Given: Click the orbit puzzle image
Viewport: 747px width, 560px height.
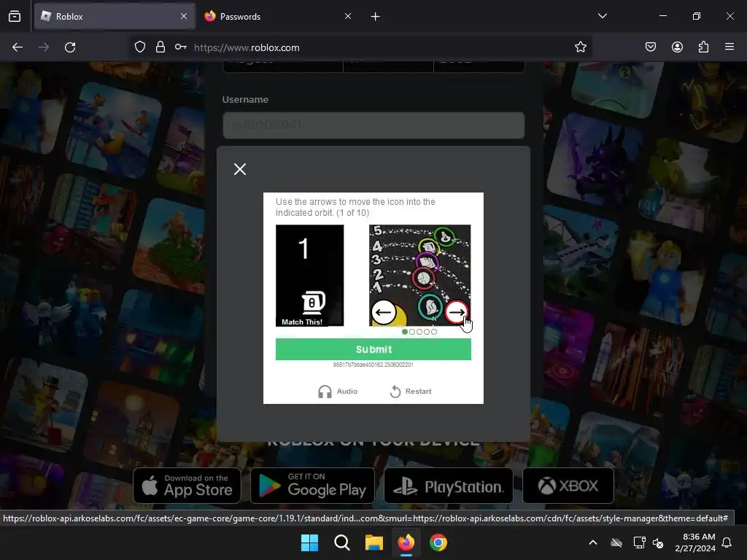Looking at the screenshot, I should [x=419, y=275].
